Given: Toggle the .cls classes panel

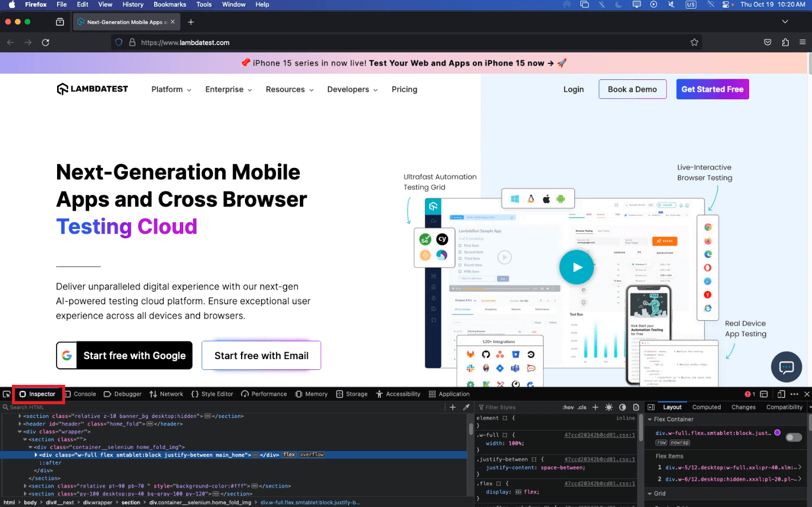Looking at the screenshot, I should click(x=582, y=407).
